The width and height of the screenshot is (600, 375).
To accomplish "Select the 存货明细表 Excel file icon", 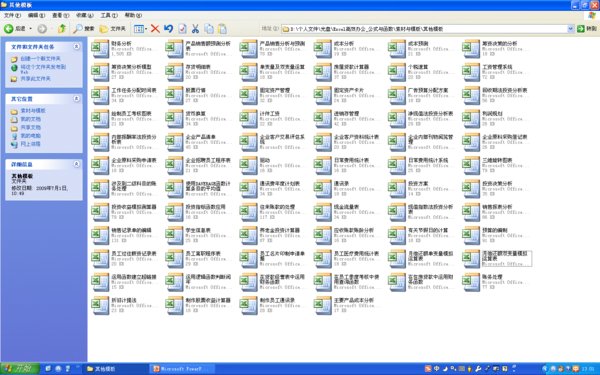I will [x=174, y=72].
